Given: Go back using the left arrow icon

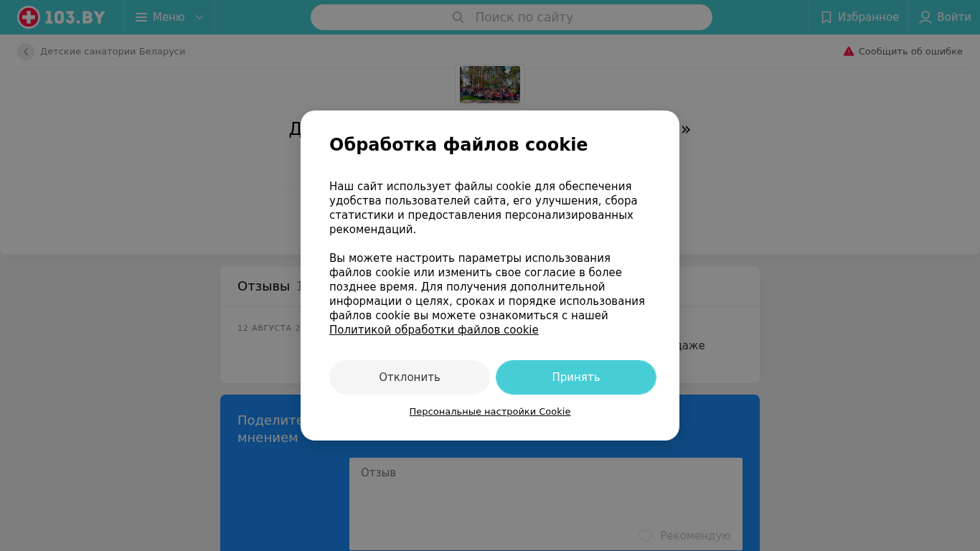Looking at the screenshot, I should 26,52.
